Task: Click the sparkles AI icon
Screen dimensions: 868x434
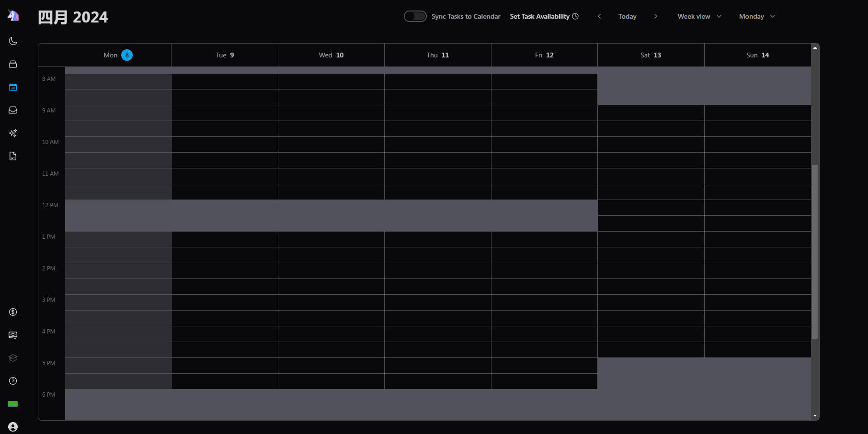Action: 13,133
